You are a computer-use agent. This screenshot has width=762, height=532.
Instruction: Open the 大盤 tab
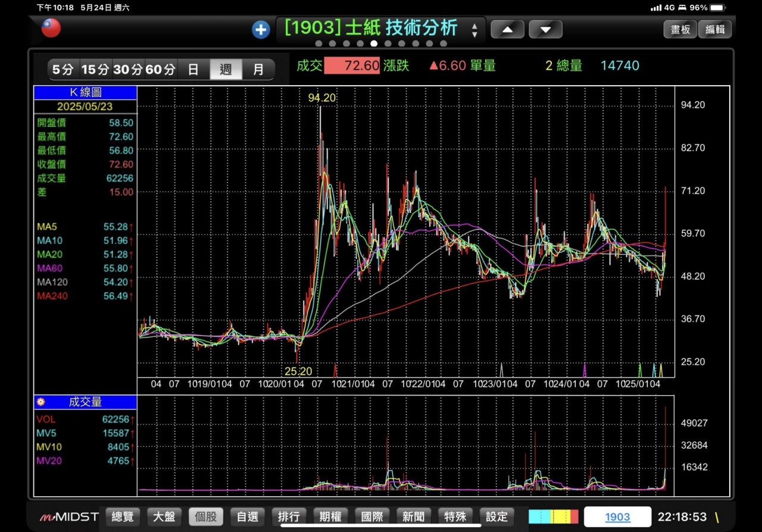[164, 517]
